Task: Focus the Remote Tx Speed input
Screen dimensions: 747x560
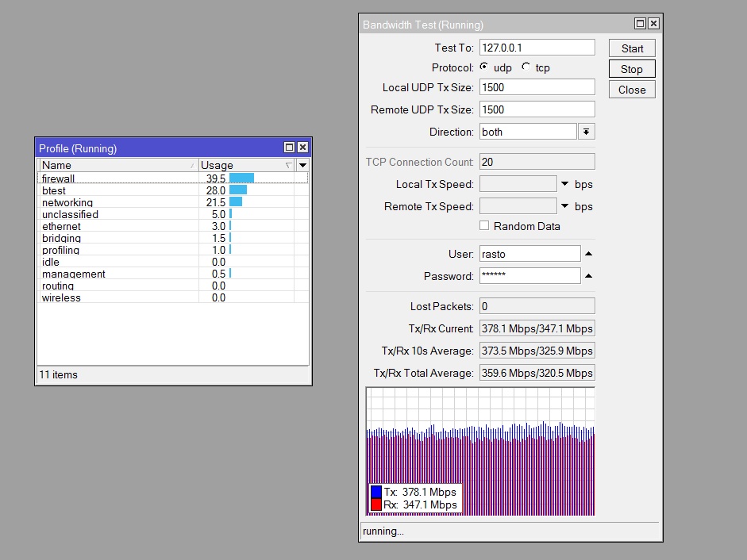Action: (518, 206)
